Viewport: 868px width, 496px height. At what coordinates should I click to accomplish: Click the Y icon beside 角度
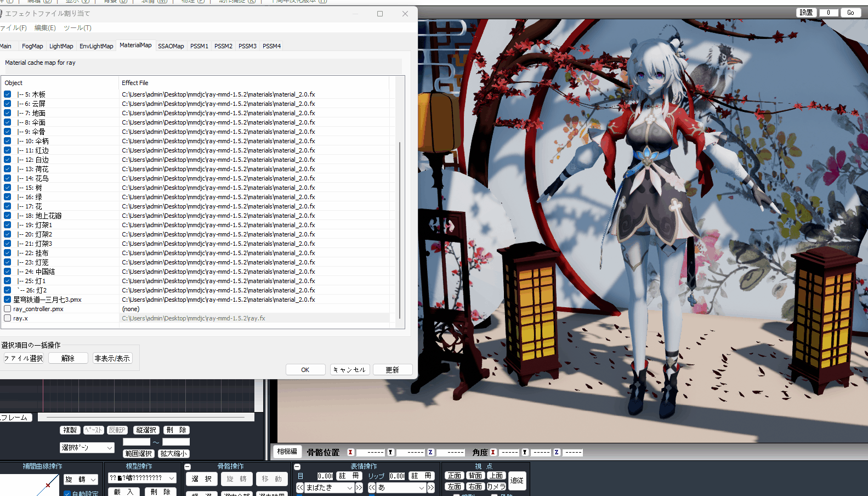[x=525, y=453]
